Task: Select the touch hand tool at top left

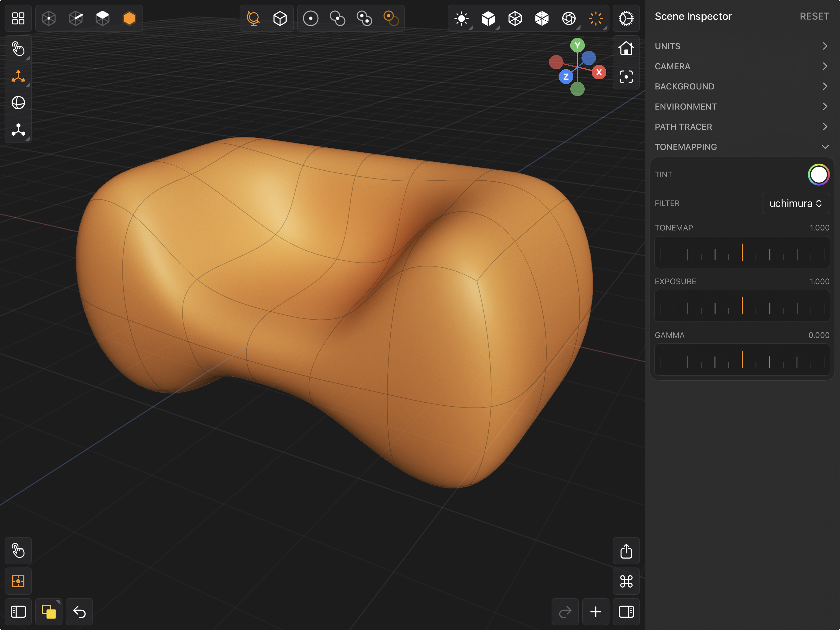Action: [x=18, y=49]
